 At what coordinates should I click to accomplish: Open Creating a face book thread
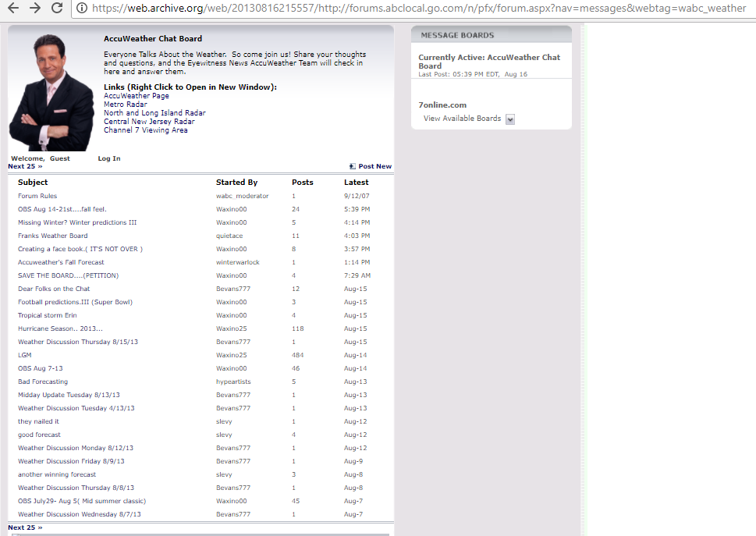click(x=80, y=249)
